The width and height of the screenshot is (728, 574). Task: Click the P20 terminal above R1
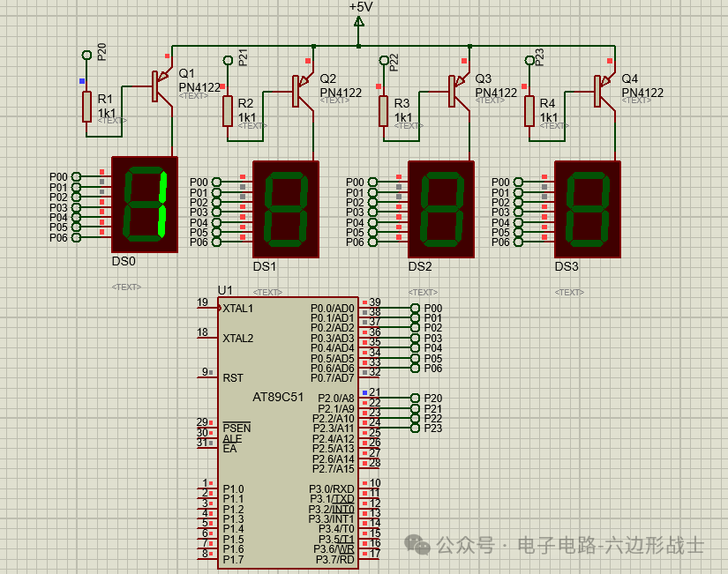point(86,56)
